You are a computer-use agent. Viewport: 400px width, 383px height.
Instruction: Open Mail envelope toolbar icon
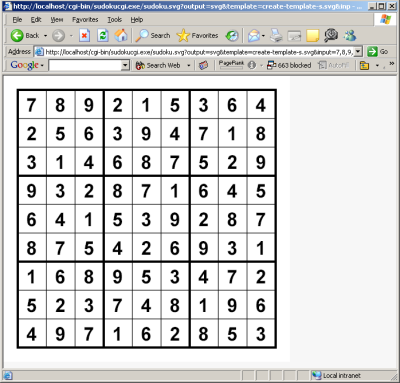[x=254, y=36]
